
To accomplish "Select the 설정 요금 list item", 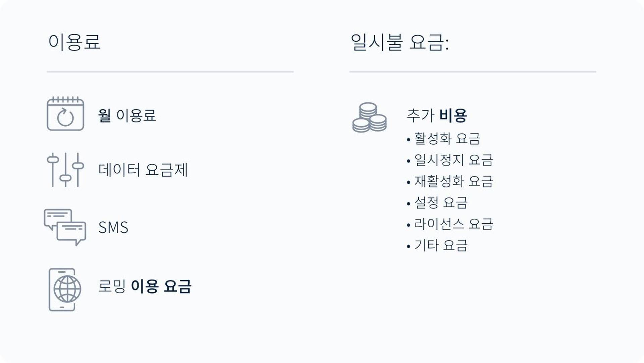I will (x=441, y=202).
